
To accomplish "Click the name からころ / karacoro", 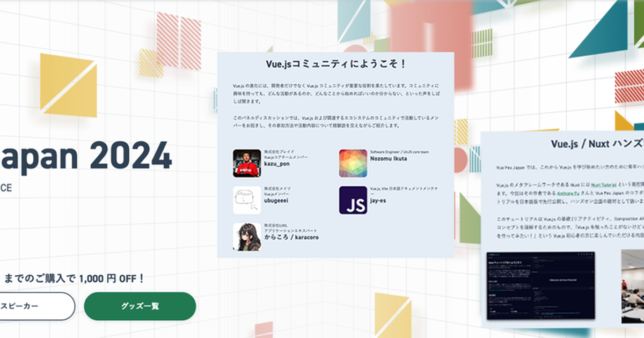I will 291,237.
